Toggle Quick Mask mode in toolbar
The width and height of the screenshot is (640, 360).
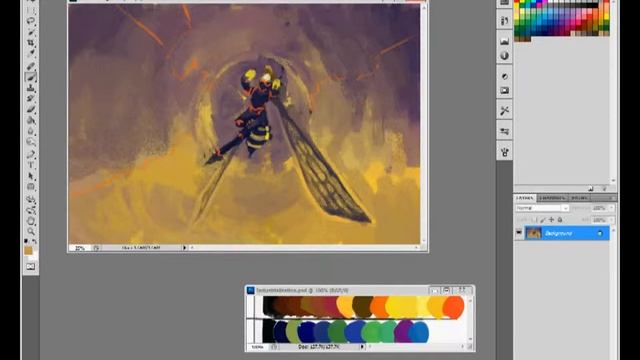click(x=31, y=267)
